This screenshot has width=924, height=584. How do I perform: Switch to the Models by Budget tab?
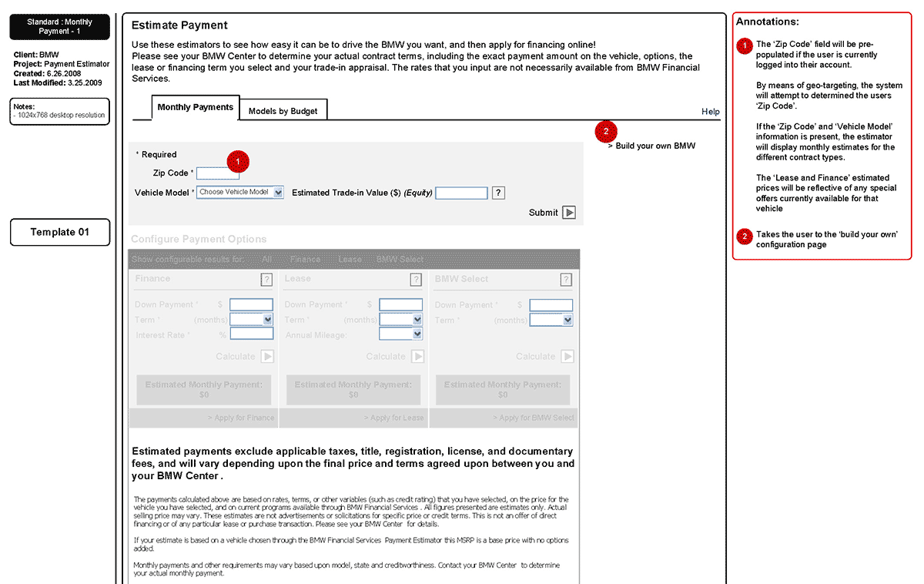pyautogui.click(x=283, y=112)
